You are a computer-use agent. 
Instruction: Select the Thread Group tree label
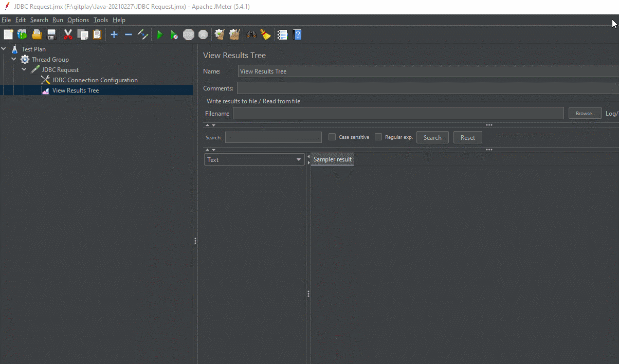pos(50,59)
